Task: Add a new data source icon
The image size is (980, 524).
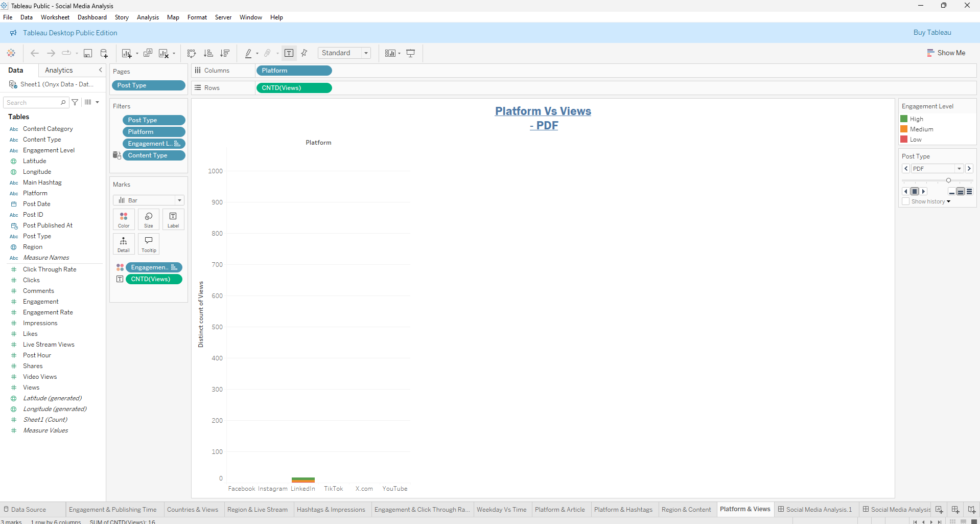Action: (104, 53)
